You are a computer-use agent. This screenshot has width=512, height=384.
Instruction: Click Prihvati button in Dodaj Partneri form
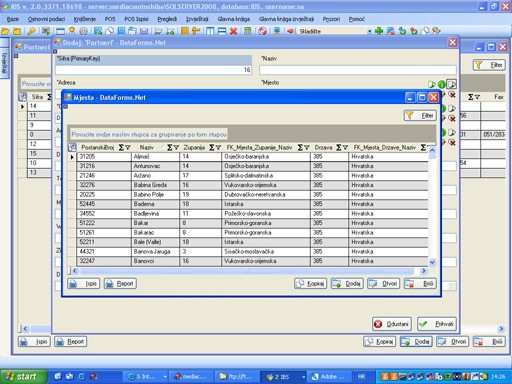click(437, 324)
